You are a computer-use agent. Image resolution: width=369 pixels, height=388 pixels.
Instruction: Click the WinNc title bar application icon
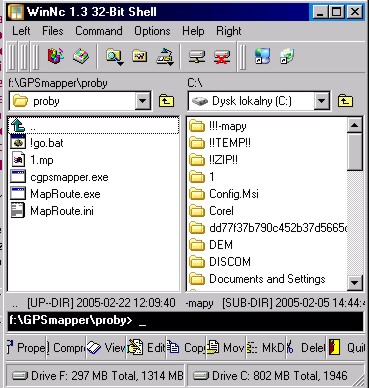click(x=16, y=12)
